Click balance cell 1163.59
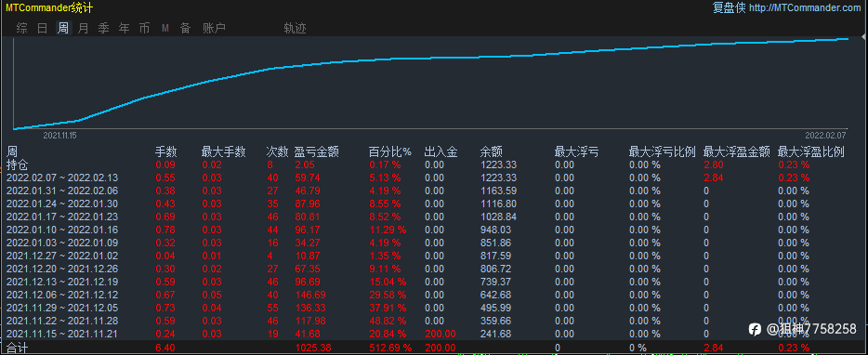 tap(498, 191)
